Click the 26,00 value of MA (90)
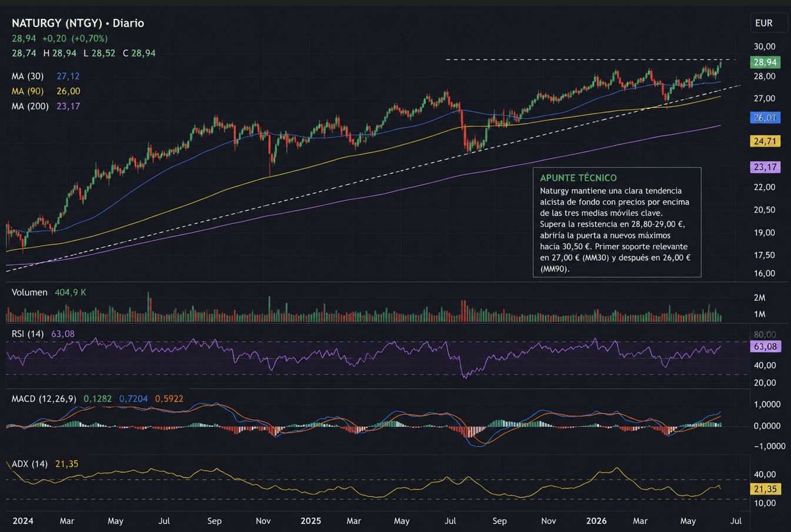791x532 pixels. [x=68, y=91]
